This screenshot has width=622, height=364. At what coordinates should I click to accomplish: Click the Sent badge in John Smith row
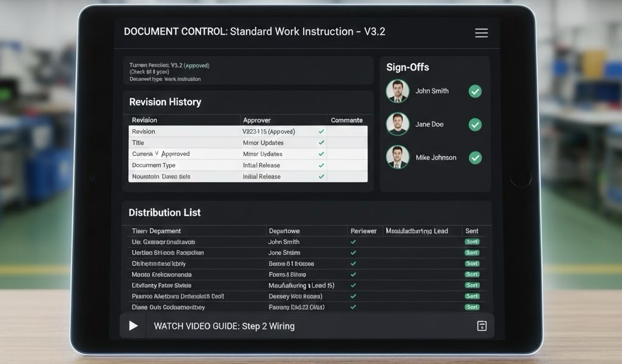click(x=472, y=241)
